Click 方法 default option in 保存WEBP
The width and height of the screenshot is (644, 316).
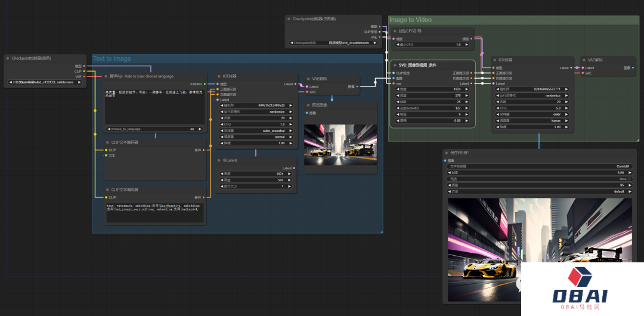pyautogui.click(x=540, y=191)
